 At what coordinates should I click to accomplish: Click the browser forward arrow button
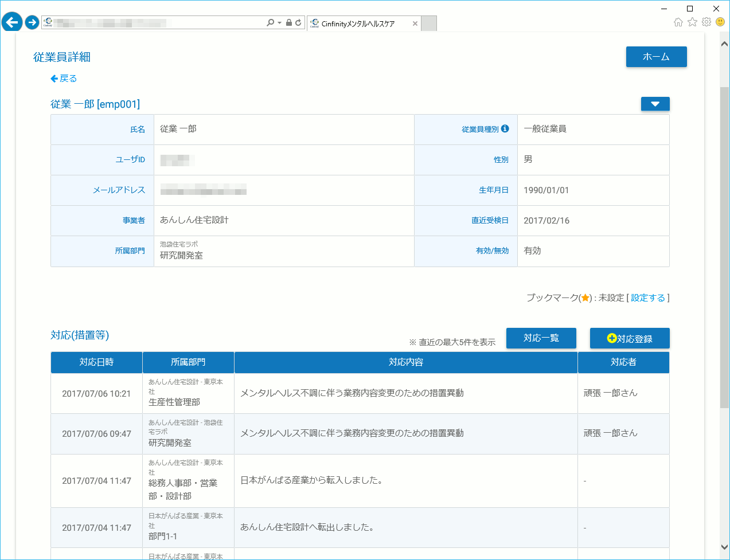[x=32, y=22]
